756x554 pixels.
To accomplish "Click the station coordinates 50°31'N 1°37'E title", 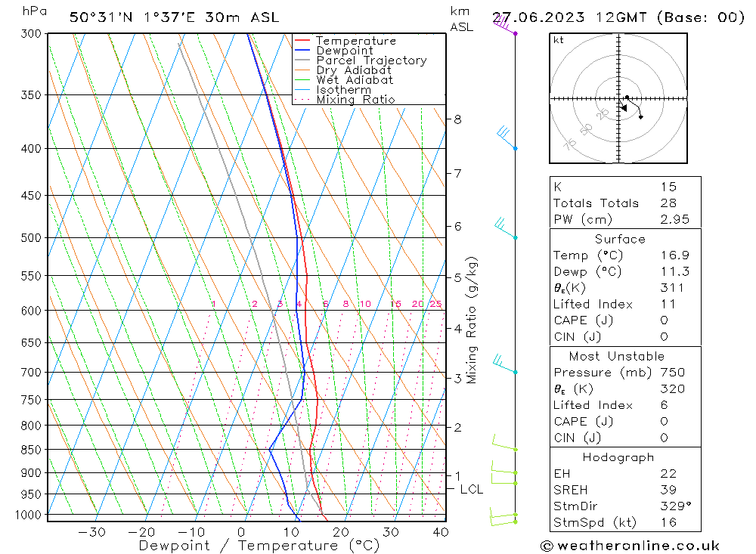I will pos(132,17).
